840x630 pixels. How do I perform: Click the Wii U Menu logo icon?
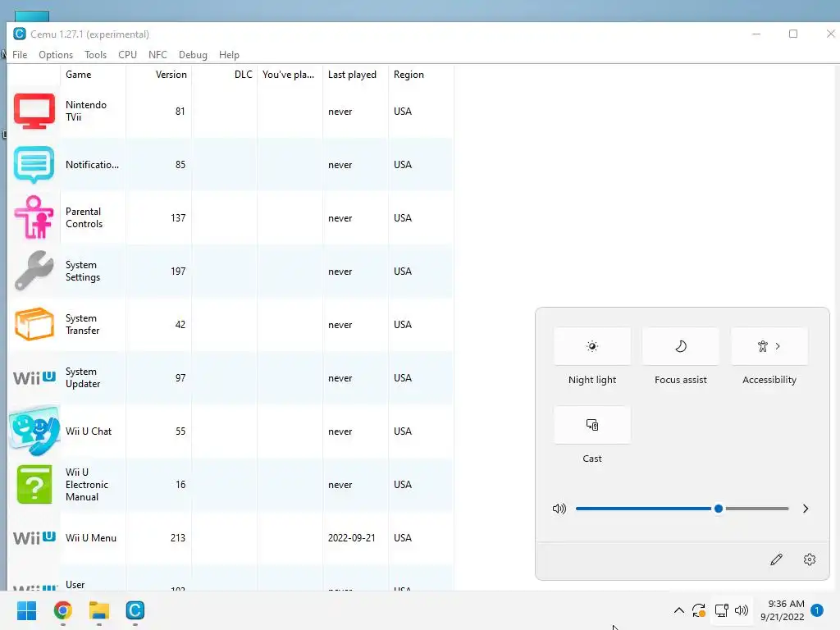34,537
